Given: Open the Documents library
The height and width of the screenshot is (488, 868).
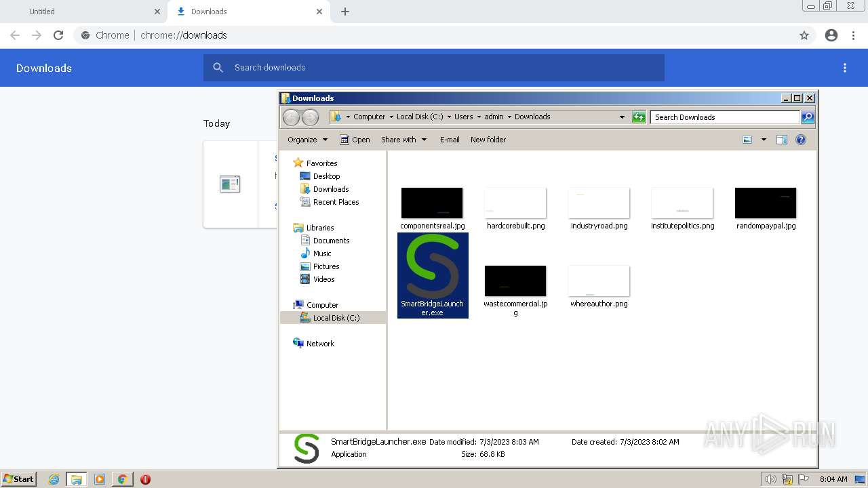Looking at the screenshot, I should 331,241.
